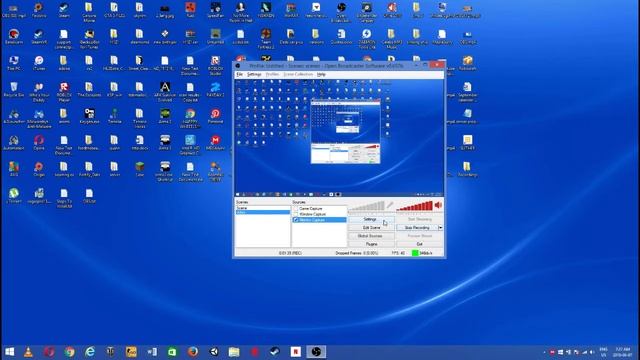Toggle the Game Capture source checkbox
Image resolution: width=640 pixels, height=360 pixels.
tap(296, 209)
